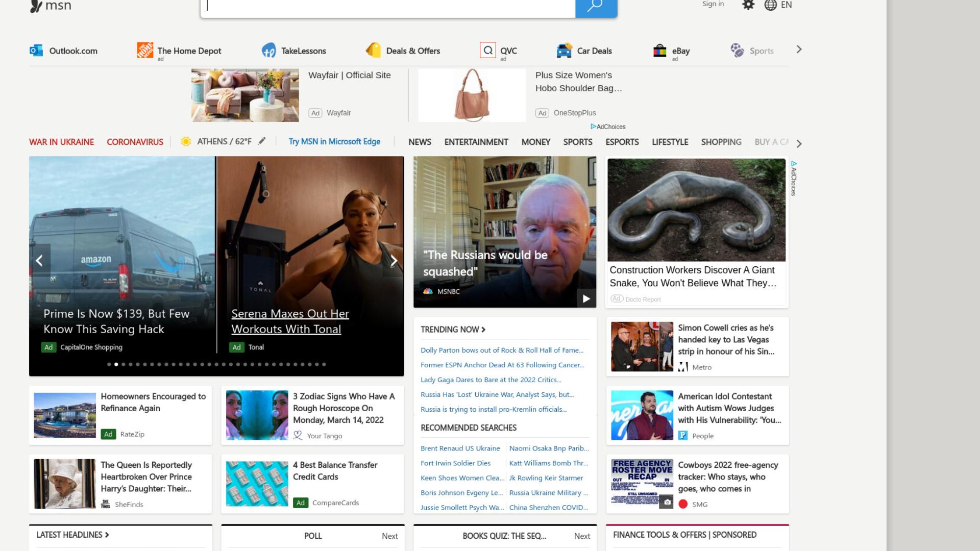Show more categories with navigation bar chevron
The height and width of the screenshot is (551, 980).
799,143
